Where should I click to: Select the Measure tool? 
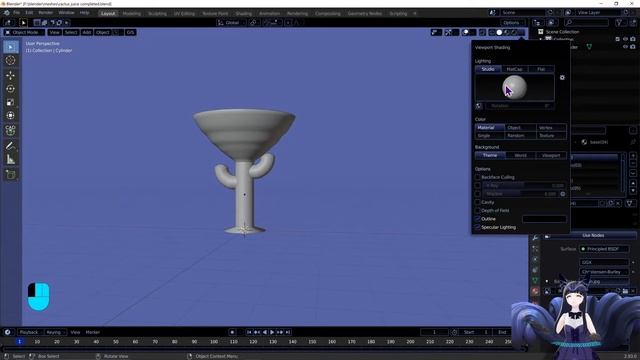click(x=11, y=159)
